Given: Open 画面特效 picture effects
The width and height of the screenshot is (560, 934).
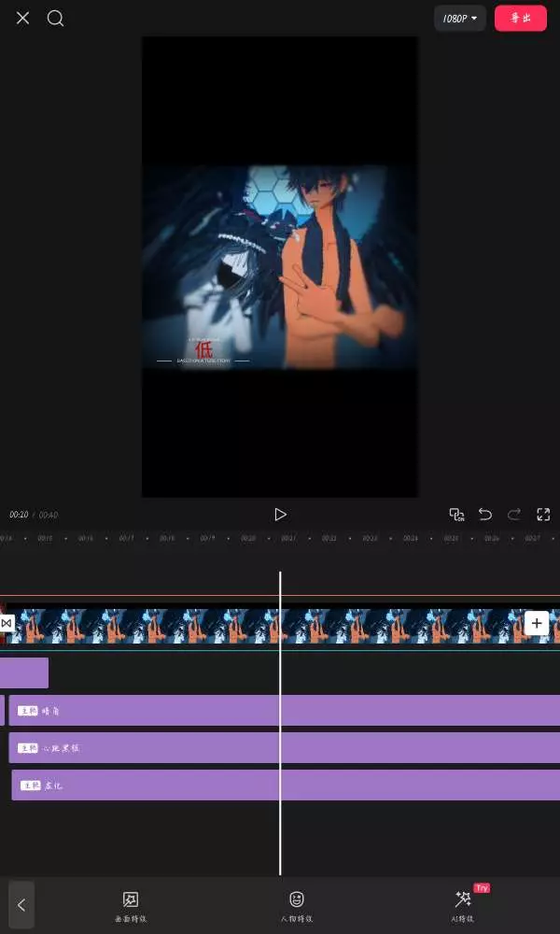Looking at the screenshot, I should pyautogui.click(x=131, y=907).
